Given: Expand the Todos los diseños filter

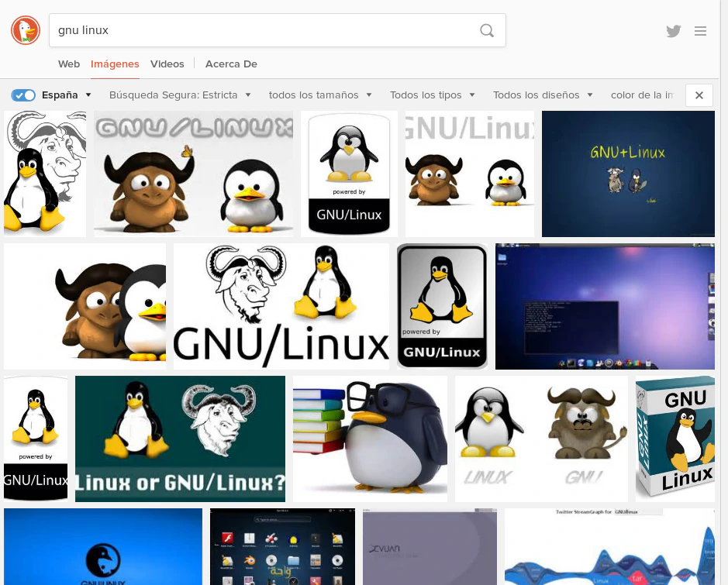Looking at the screenshot, I should tap(543, 95).
